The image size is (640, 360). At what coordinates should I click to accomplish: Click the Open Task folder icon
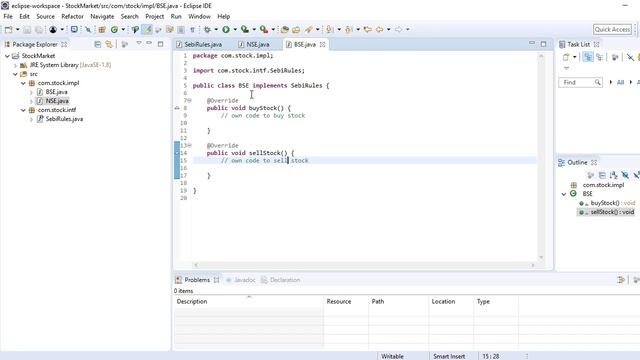[x=296, y=29]
